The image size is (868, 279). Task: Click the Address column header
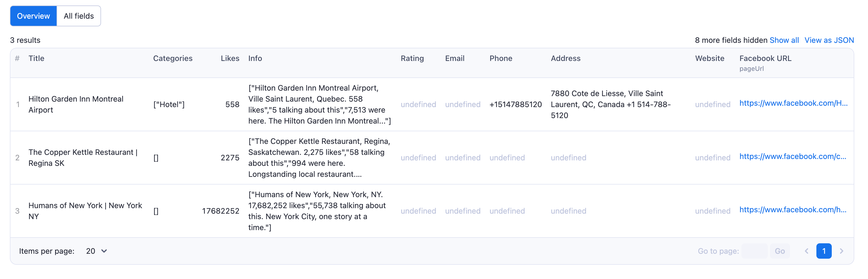565,58
